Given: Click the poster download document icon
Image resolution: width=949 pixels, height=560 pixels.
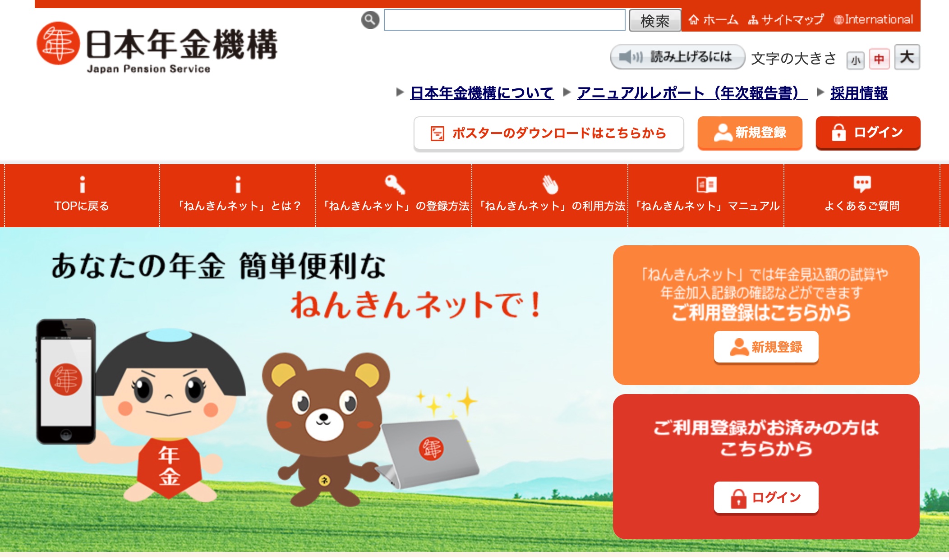Looking at the screenshot, I should point(437,133).
